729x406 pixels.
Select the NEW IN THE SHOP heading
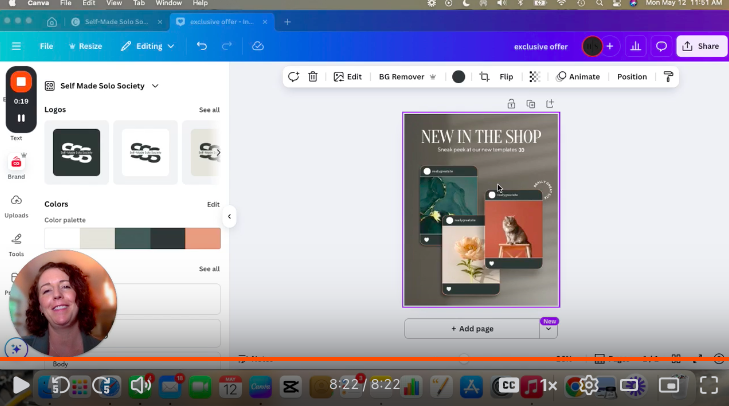tap(481, 136)
